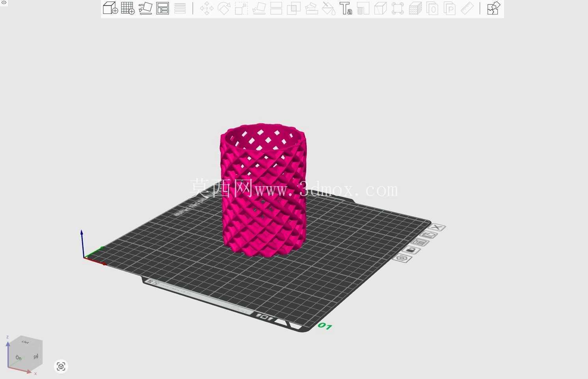Click the green plate number 01

click(325, 326)
